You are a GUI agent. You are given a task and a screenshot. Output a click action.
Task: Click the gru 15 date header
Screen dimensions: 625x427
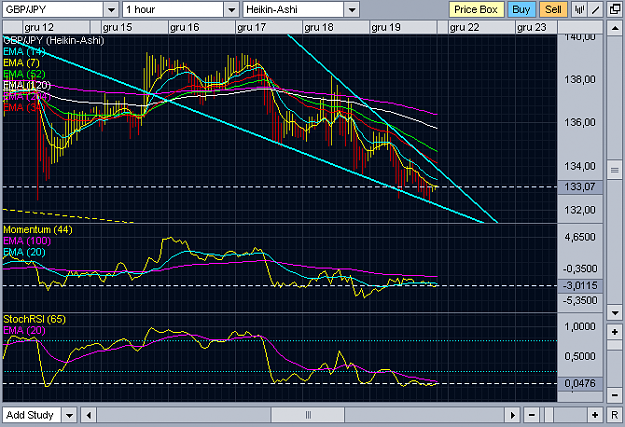click(117, 28)
